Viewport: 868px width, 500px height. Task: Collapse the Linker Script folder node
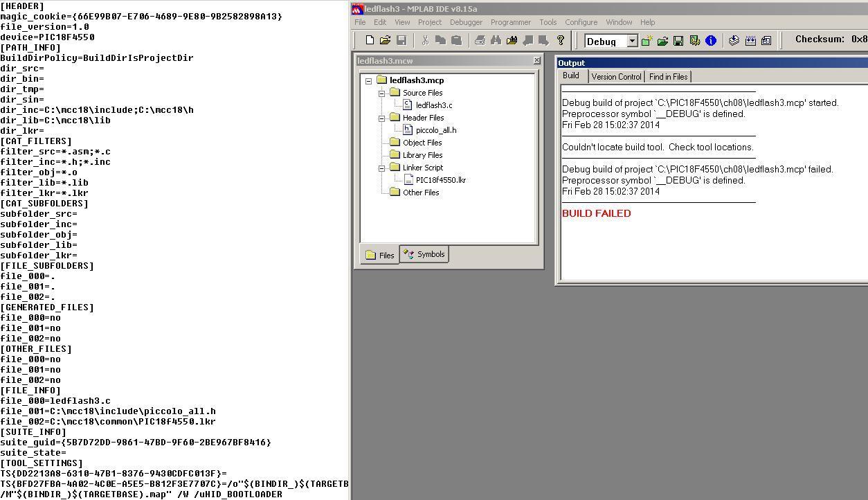[x=381, y=168]
